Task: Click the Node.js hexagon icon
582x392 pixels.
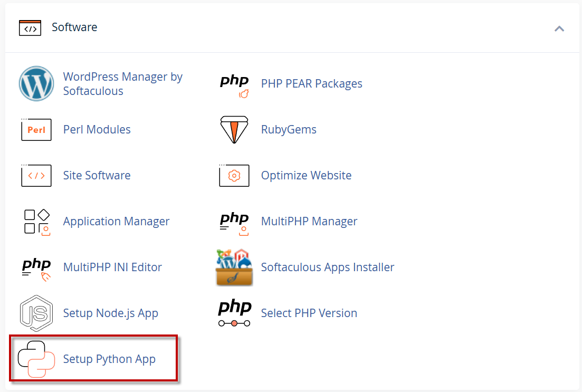Action: [x=36, y=313]
